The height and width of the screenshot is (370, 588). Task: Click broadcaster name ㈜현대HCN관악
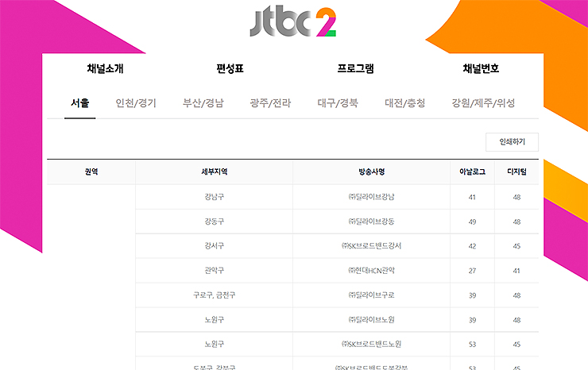tap(371, 271)
